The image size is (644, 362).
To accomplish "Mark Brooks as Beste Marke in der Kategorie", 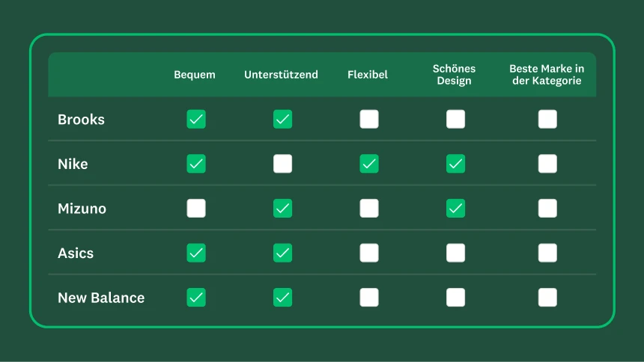I will 547,119.
